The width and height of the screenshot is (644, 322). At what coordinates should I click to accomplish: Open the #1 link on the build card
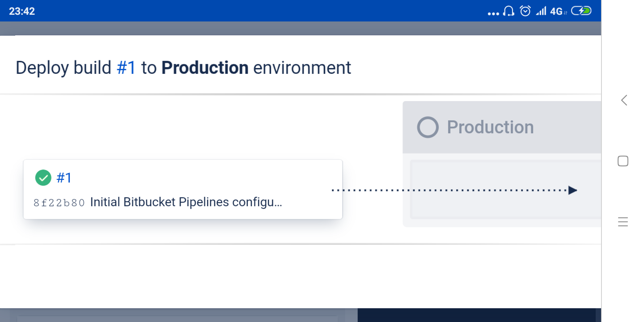[64, 178]
